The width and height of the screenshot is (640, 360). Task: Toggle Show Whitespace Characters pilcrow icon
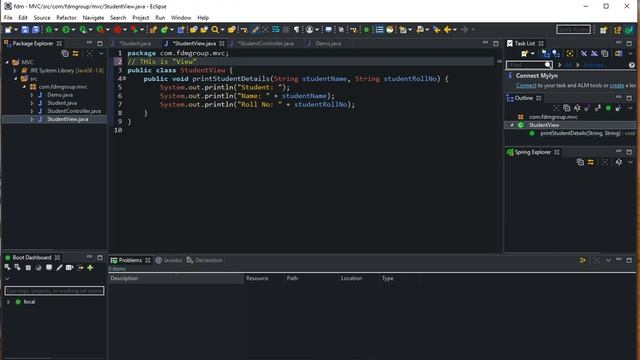click(x=297, y=29)
